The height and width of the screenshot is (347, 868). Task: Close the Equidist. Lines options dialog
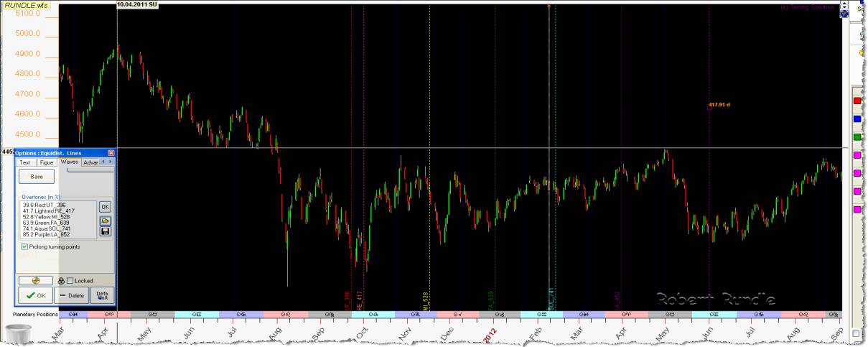[111, 153]
